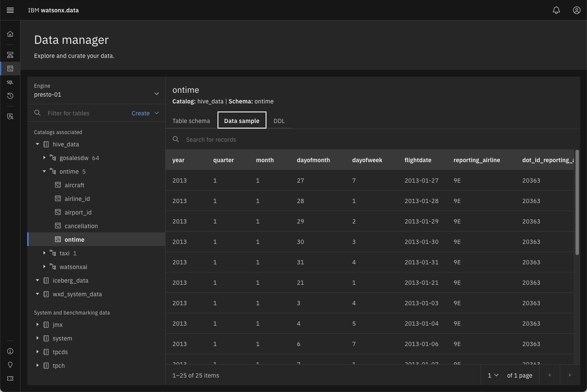587x392 pixels.
Task: Go to next page arrow
Action: click(570, 375)
